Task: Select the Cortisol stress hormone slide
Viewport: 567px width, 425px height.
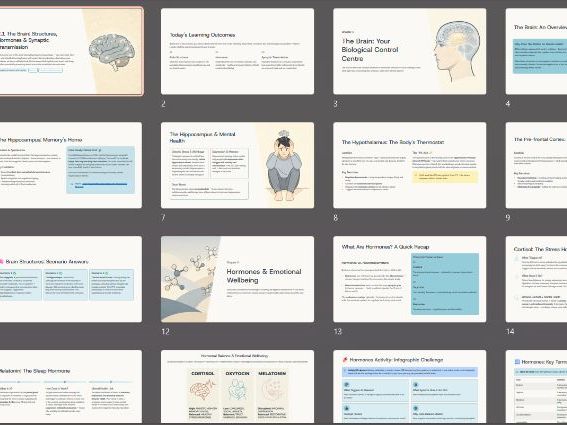Action: click(536, 279)
